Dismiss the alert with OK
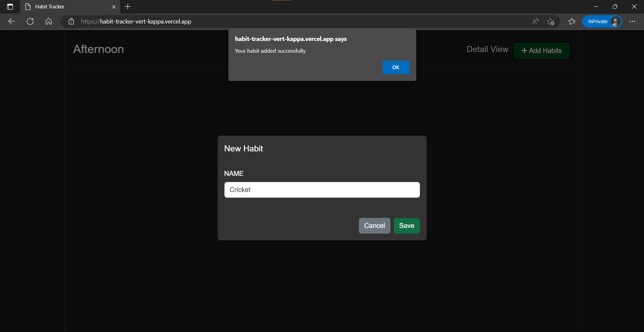 click(396, 67)
